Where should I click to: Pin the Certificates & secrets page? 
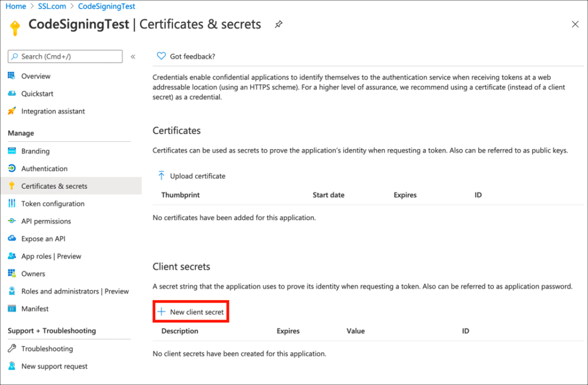278,25
